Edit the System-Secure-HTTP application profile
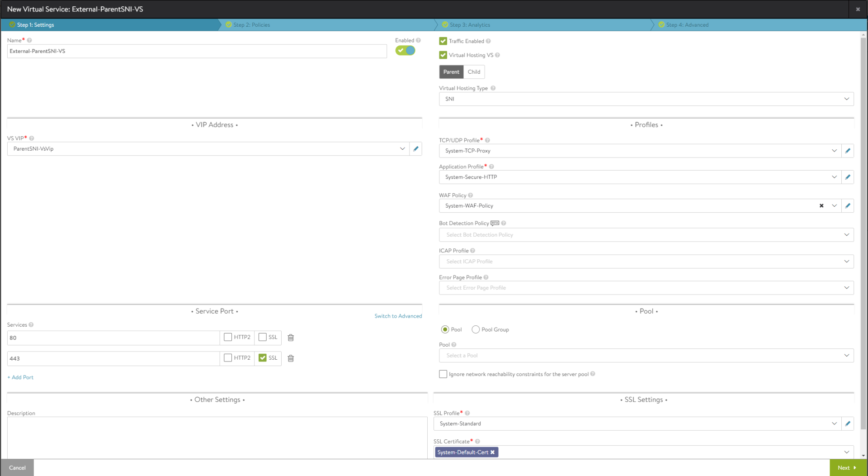Screen dimensions: 868x476 click(848, 177)
